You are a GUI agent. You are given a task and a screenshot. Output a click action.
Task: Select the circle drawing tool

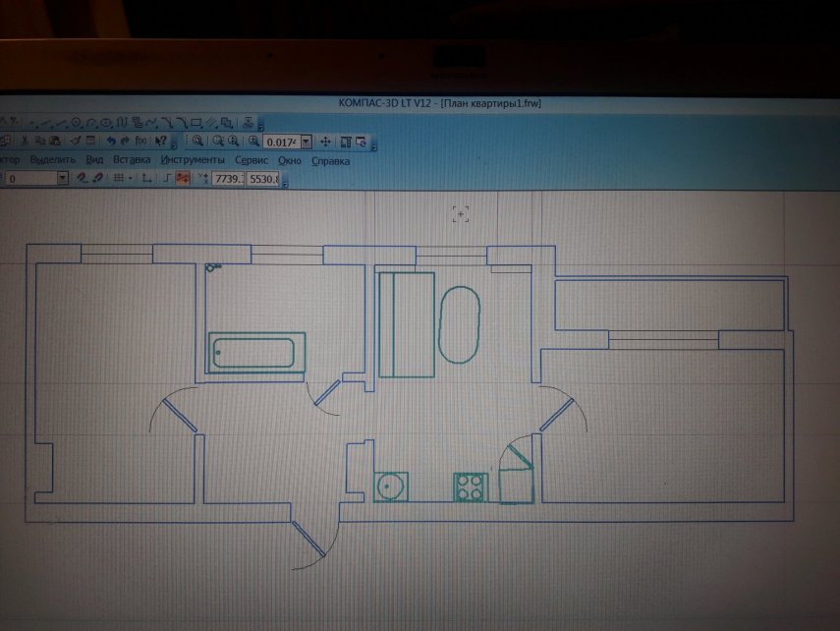tap(76, 123)
